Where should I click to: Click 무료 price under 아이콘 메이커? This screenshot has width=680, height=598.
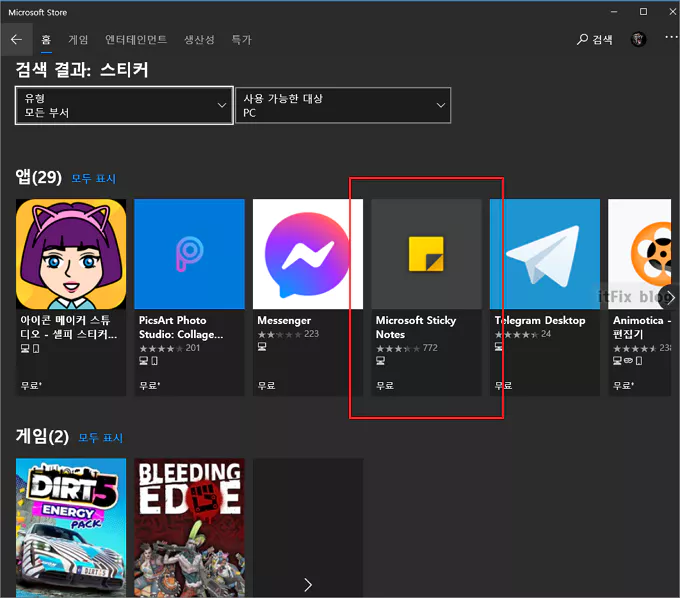(31, 386)
